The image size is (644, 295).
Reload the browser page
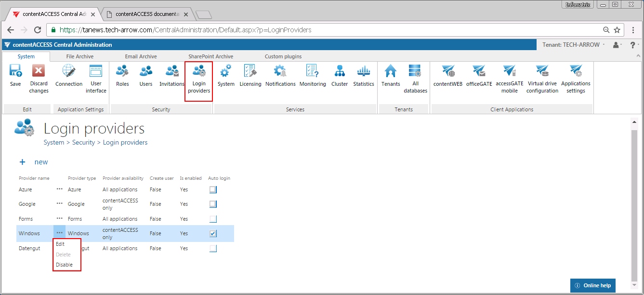tap(37, 30)
